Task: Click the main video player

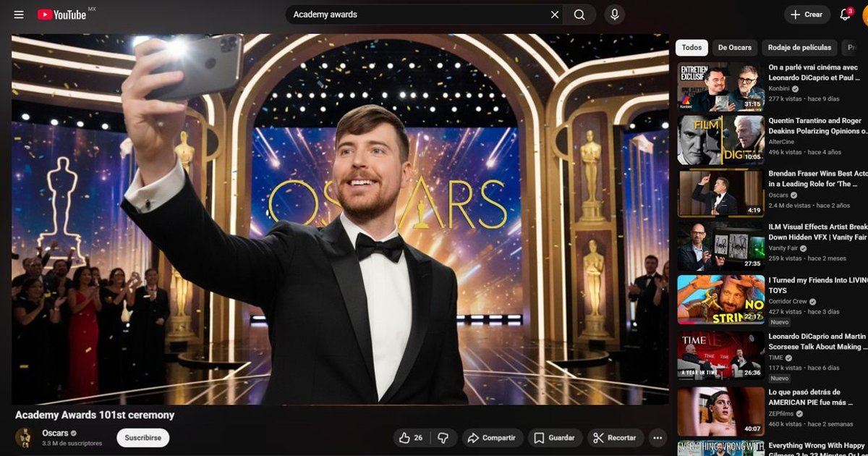Action: tap(340, 219)
